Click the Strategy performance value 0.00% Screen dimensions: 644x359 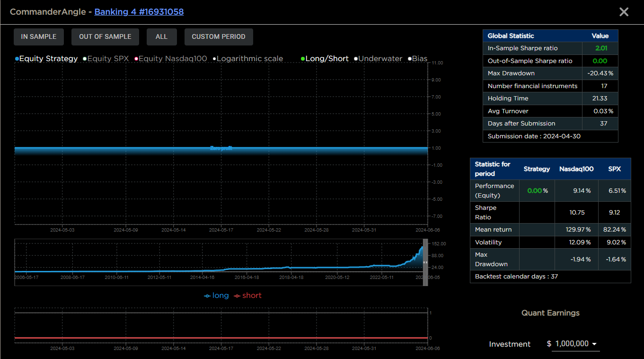pyautogui.click(x=537, y=191)
